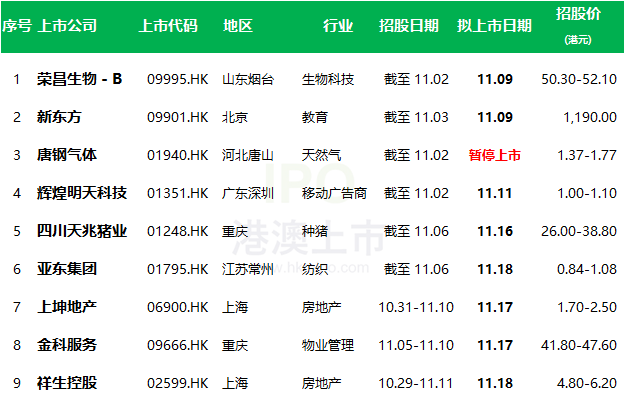Click 上坤地产 company name

click(67, 307)
